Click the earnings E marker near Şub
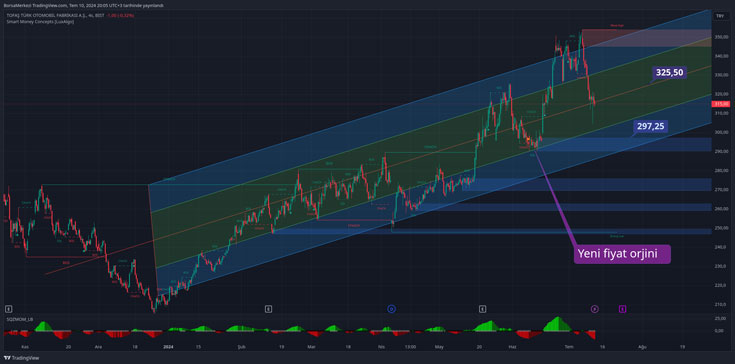The height and width of the screenshot is (364, 735). point(268,309)
